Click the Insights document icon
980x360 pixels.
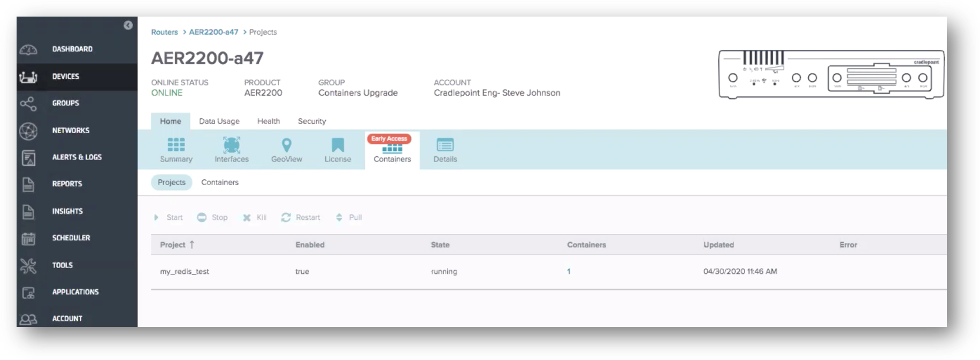28,211
